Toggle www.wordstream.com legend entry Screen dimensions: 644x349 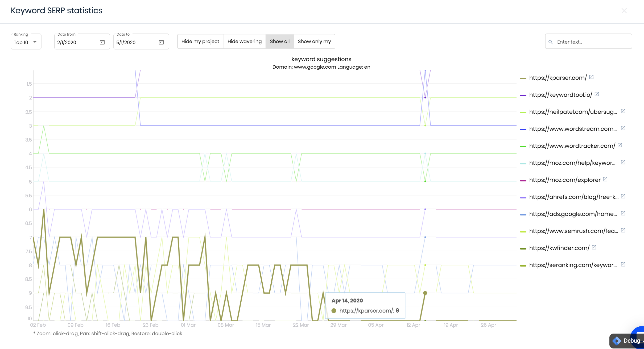pyautogui.click(x=573, y=129)
